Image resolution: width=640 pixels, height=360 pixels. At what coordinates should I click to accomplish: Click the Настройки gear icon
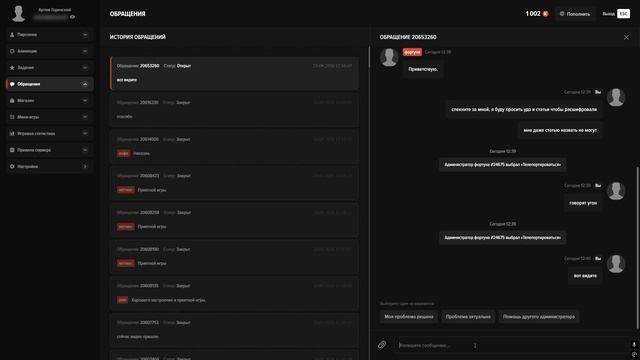[x=12, y=167]
